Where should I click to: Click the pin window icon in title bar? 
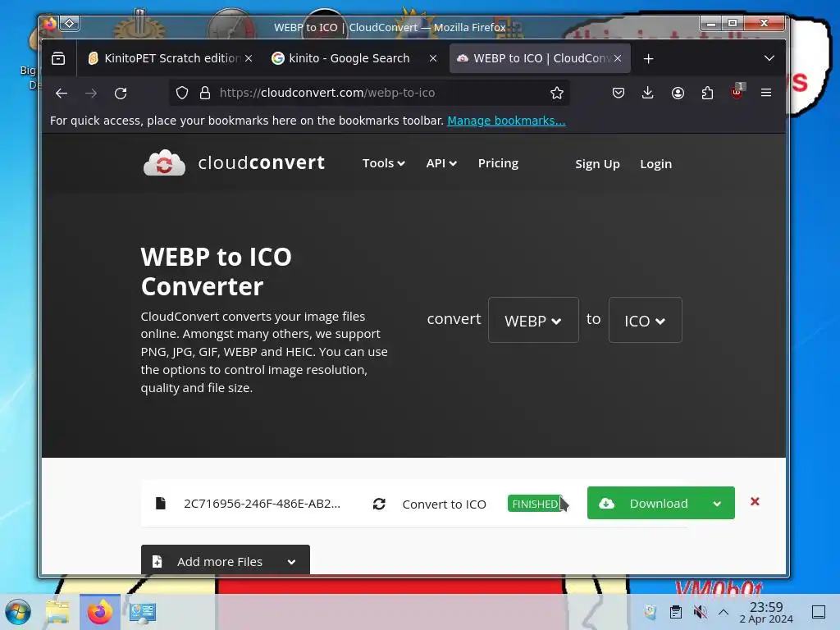(70, 24)
